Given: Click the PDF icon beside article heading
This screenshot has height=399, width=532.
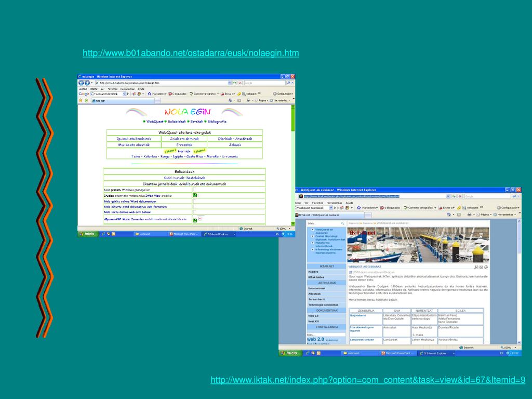Looking at the screenshot, I should click(476, 267).
